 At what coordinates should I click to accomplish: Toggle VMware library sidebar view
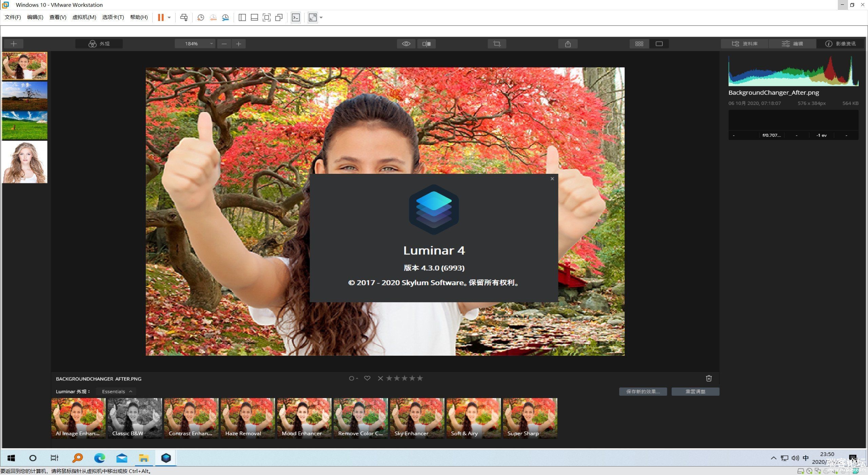point(242,17)
